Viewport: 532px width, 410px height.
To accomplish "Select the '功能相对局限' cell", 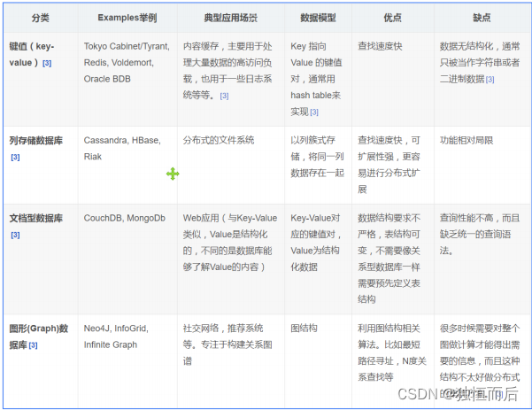I will click(466, 140).
